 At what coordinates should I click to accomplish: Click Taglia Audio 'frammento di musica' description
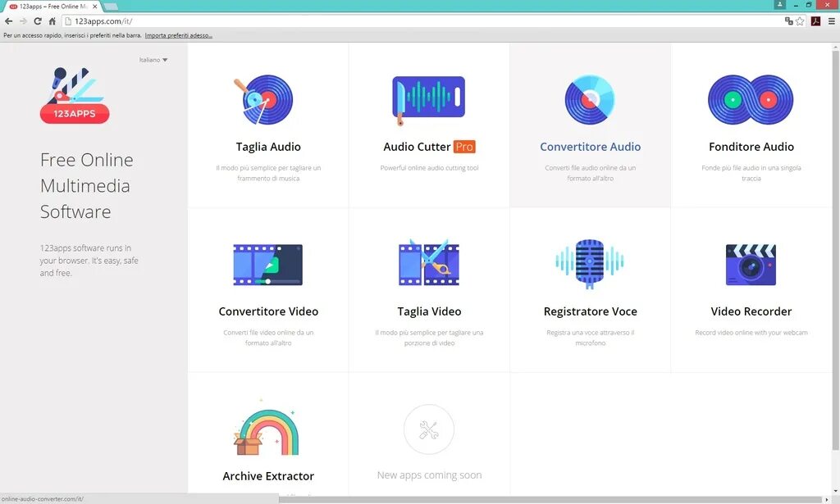[268, 173]
